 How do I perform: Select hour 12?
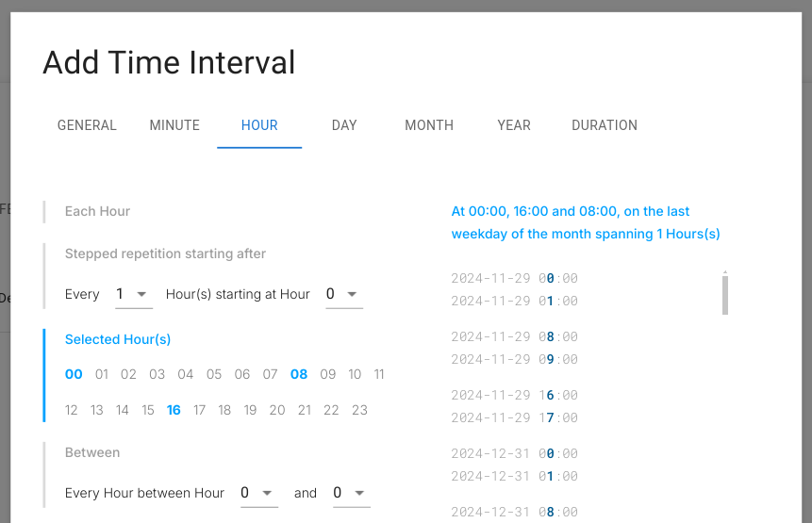[x=72, y=410]
